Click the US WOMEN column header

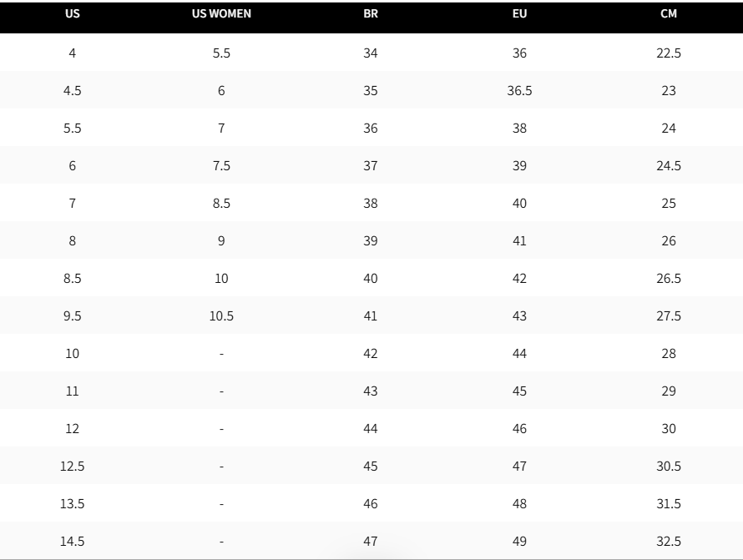(221, 13)
